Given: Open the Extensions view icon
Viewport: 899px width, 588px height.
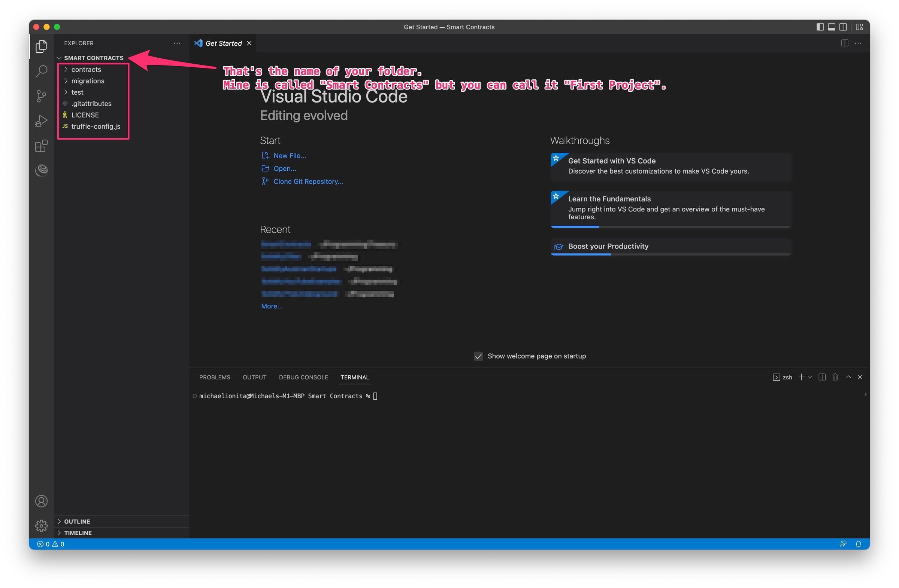Looking at the screenshot, I should (41, 146).
